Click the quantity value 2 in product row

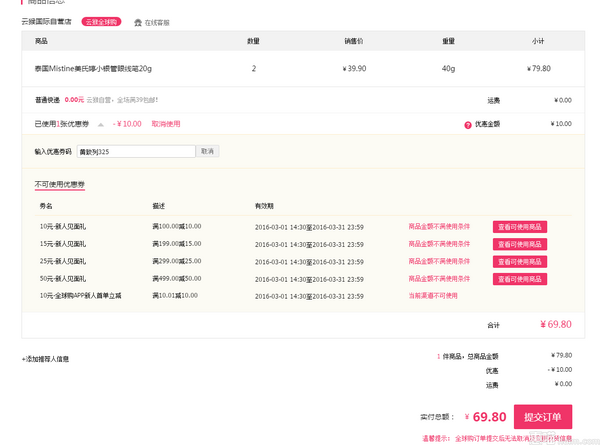(x=254, y=68)
